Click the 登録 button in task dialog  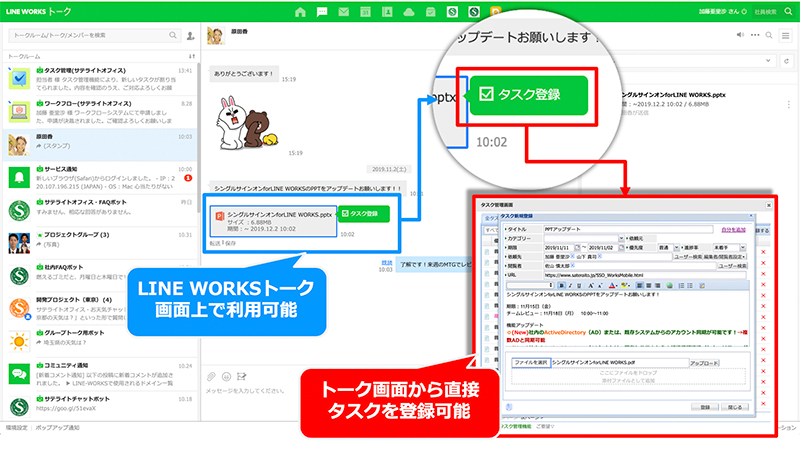(705, 407)
